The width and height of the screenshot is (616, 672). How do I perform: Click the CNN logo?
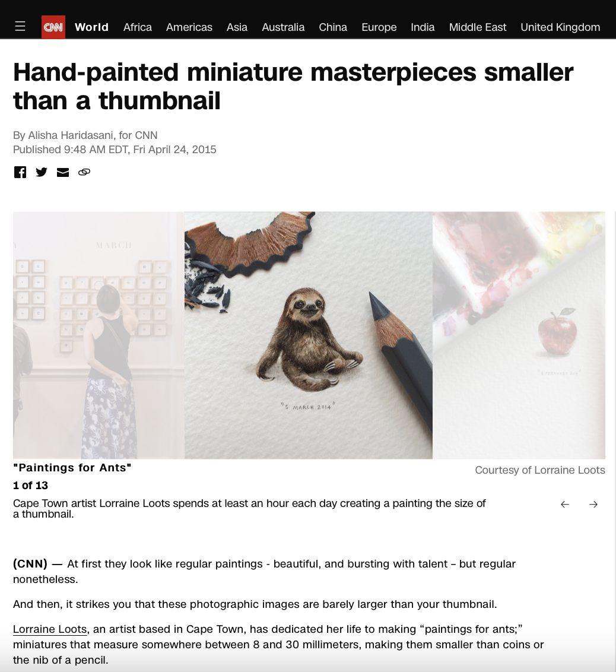53,27
